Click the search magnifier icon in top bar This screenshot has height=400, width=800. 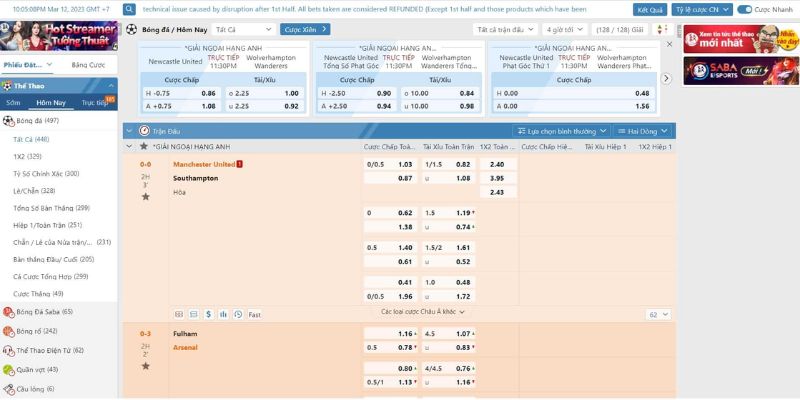(131, 9)
